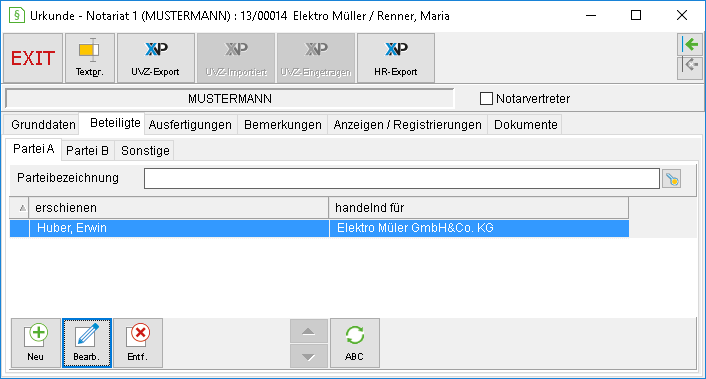Open the Ausfertigungen tab

coord(190,125)
